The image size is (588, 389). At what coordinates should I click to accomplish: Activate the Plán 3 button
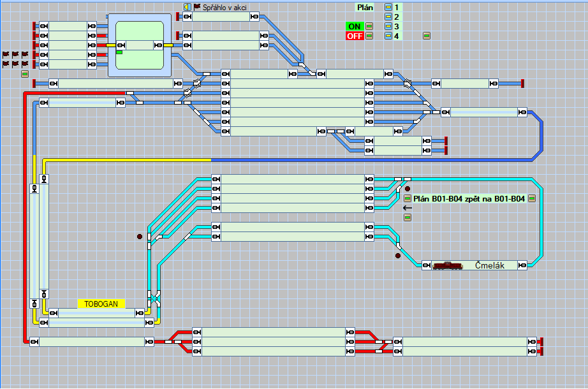tap(388, 26)
